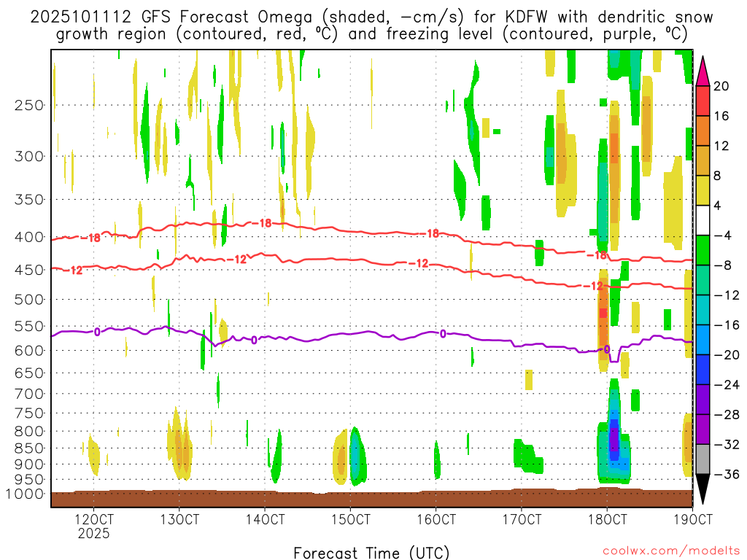Click the 190CT time axis label
747x560 pixels.
coord(692,519)
